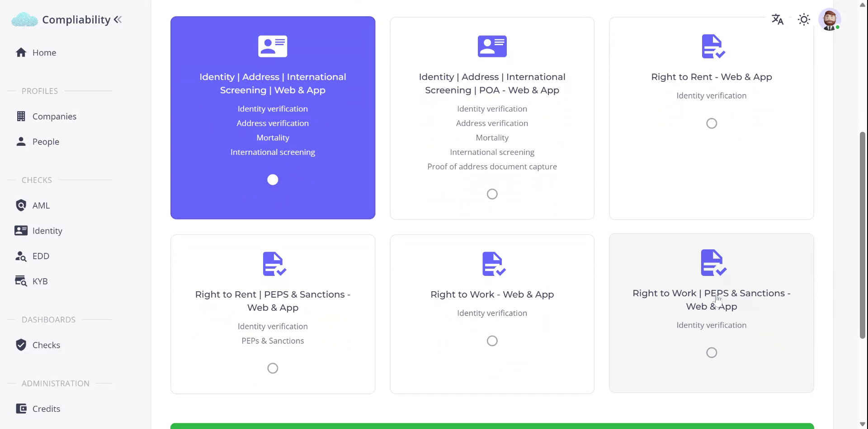The width and height of the screenshot is (868, 429).
Task: Click the Home house icon
Action: (21, 52)
